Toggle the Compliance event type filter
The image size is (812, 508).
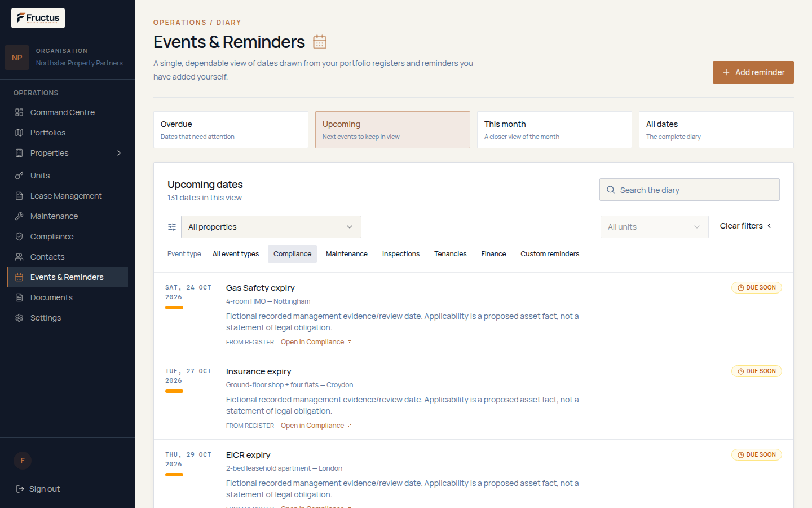(x=292, y=254)
